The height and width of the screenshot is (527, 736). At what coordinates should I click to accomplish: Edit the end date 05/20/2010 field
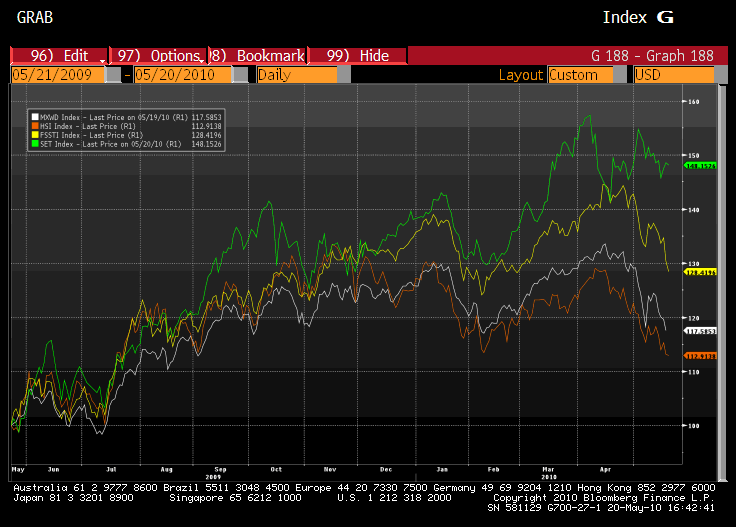(x=183, y=75)
